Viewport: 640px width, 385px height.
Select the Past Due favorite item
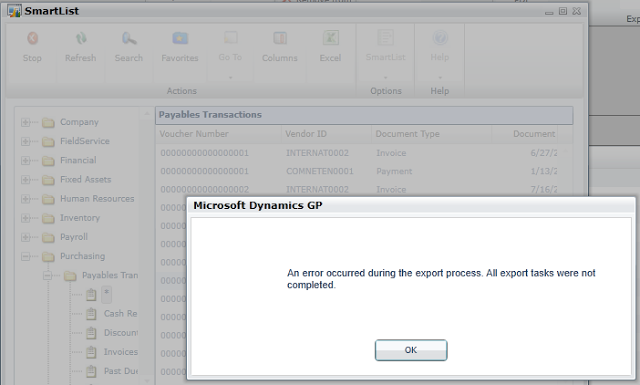click(121, 371)
